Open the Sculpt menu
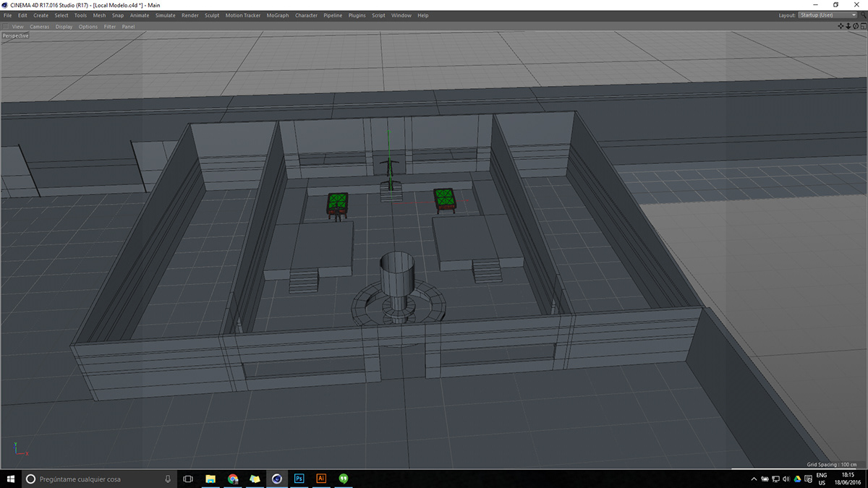868x488 pixels. coord(212,15)
